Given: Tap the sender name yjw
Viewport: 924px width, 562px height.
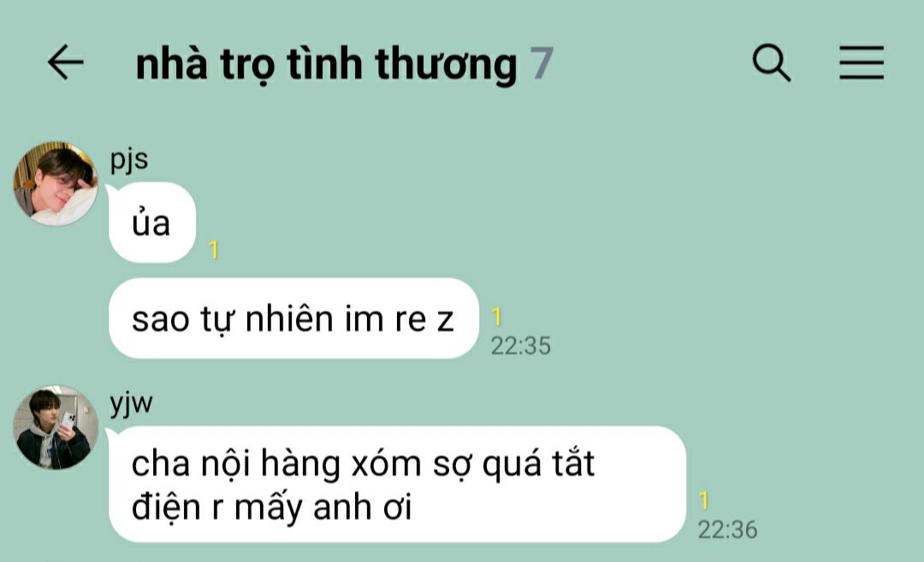Looking at the screenshot, I should (132, 404).
